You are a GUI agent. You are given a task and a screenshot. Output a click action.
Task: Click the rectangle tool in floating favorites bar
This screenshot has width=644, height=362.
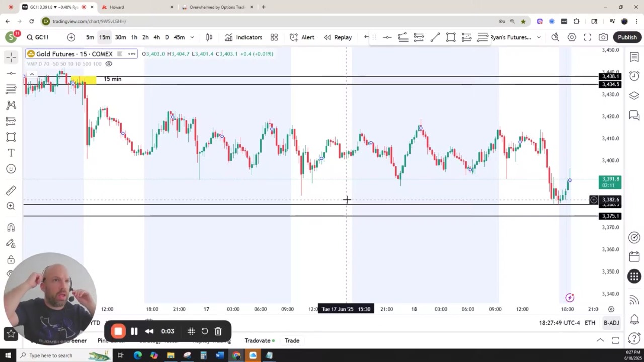pyautogui.click(x=451, y=37)
